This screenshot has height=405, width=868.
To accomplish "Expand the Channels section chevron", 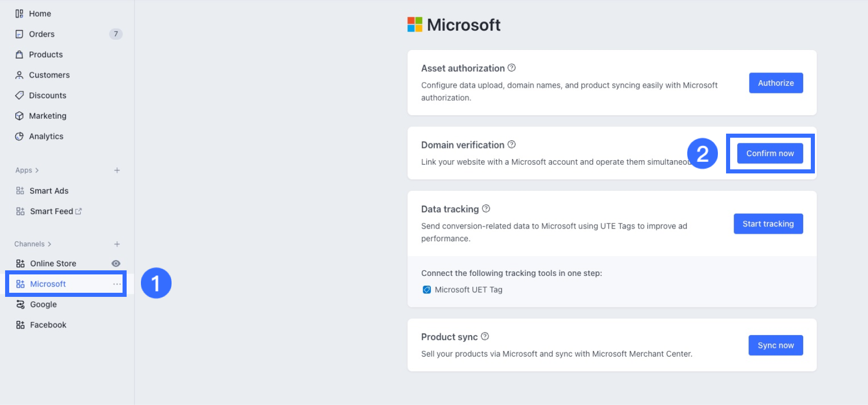I will coord(50,244).
